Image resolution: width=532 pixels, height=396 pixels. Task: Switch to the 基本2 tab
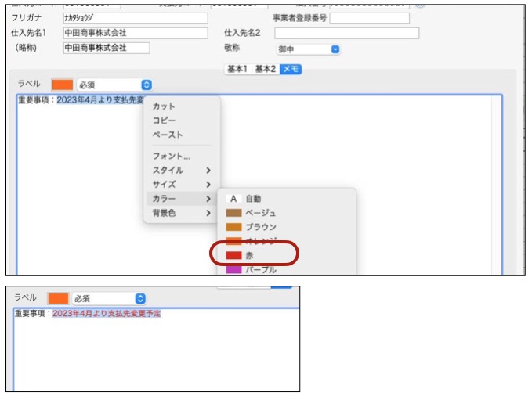pyautogui.click(x=266, y=70)
